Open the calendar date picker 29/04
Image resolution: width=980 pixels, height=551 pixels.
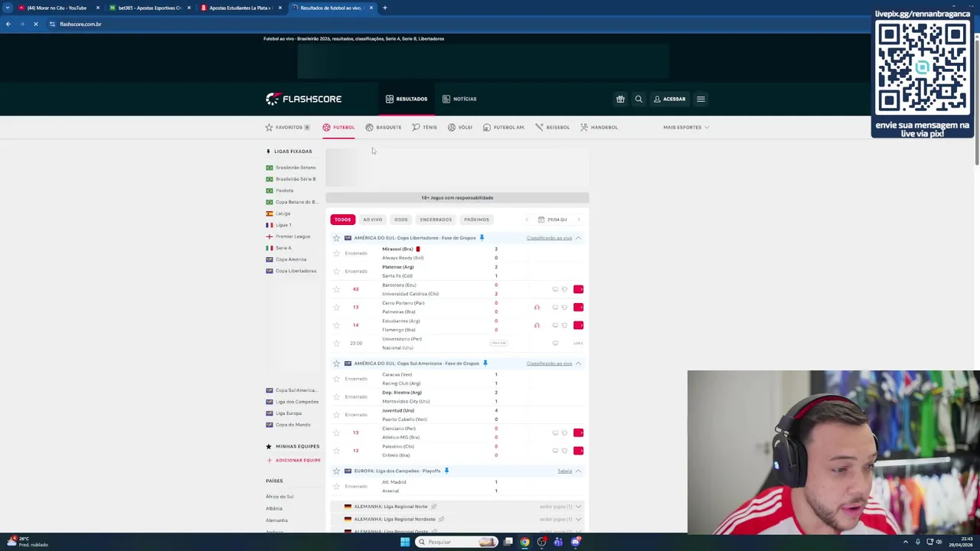coord(552,220)
